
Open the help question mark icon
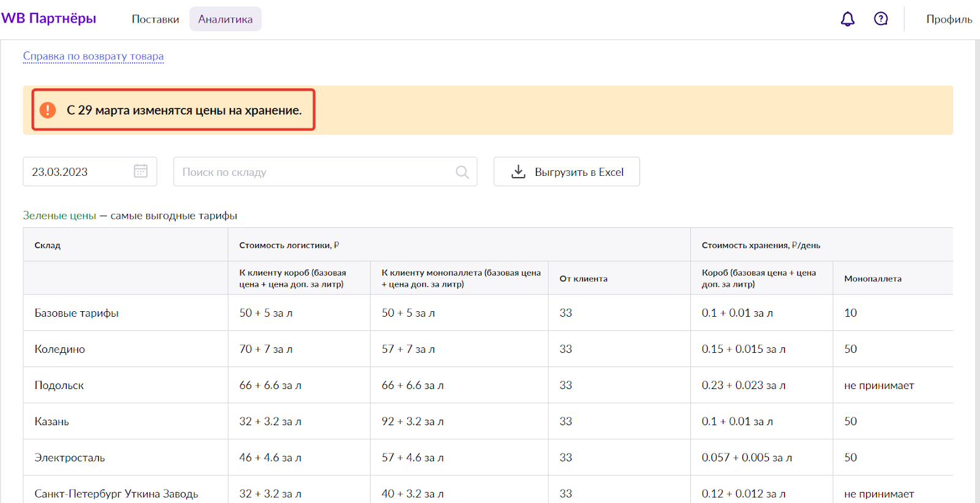pos(881,19)
